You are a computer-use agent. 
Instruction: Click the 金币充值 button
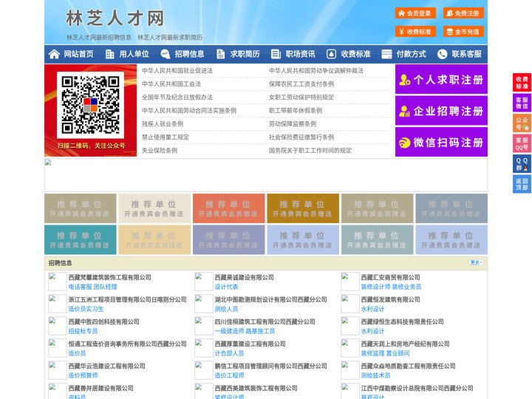coord(463,32)
